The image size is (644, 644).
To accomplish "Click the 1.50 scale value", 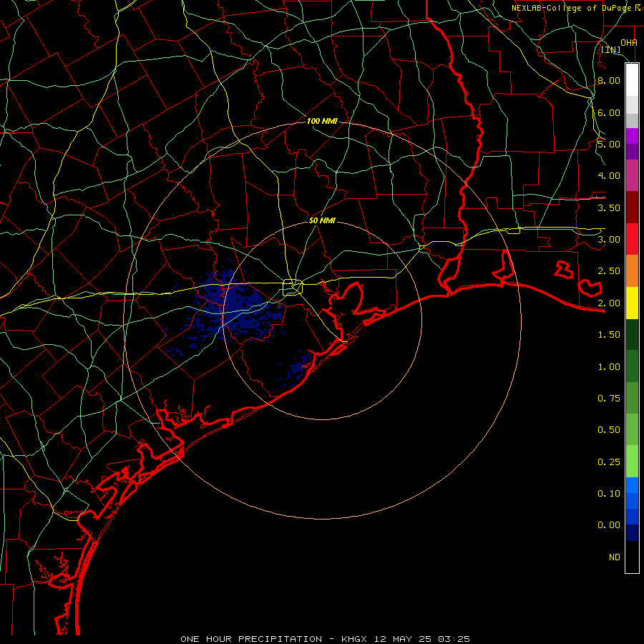I will [x=609, y=335].
